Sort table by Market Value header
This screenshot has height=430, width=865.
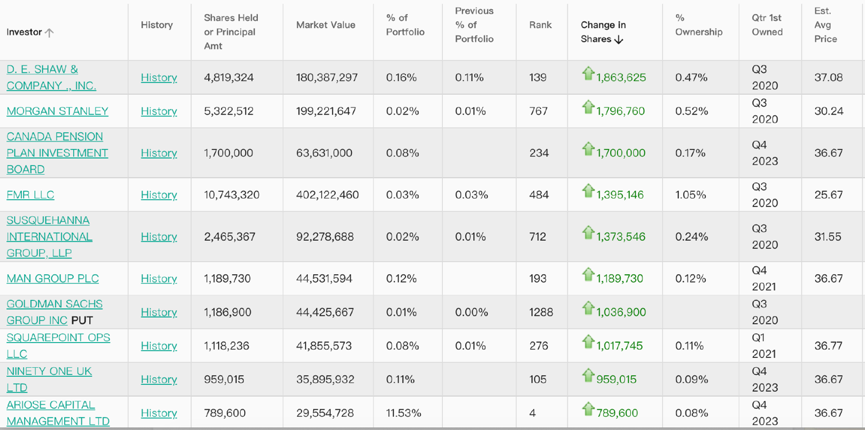coord(325,25)
